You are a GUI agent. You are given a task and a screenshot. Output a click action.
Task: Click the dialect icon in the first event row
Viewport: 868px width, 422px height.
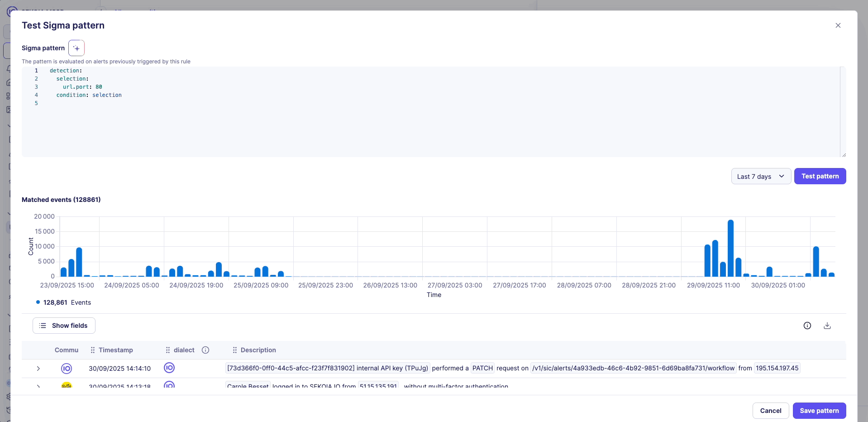169,368
